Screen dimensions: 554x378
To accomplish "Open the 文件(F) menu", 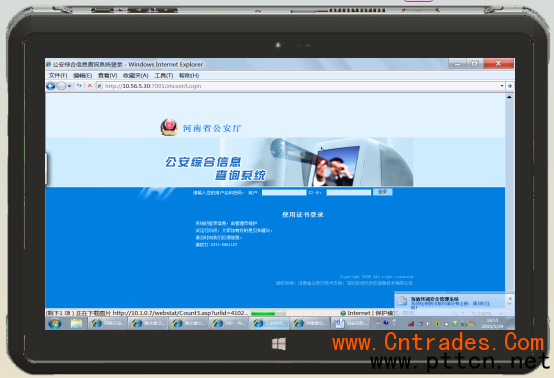I will (58, 75).
